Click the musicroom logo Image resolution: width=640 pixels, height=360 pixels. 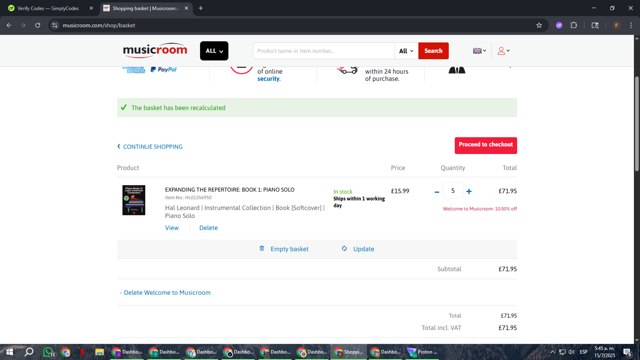155,51
